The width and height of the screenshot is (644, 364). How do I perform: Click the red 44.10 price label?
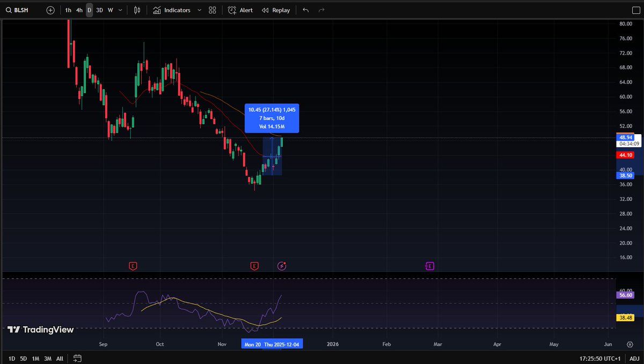pyautogui.click(x=625, y=155)
